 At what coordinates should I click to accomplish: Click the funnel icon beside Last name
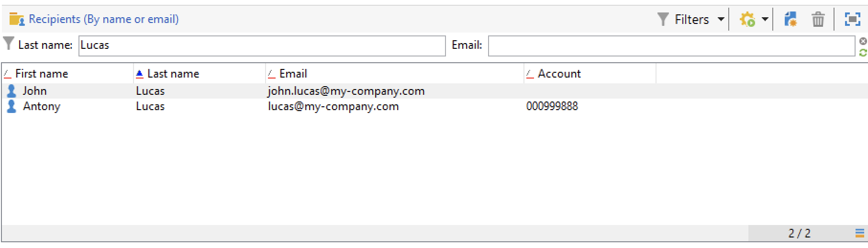[x=8, y=44]
